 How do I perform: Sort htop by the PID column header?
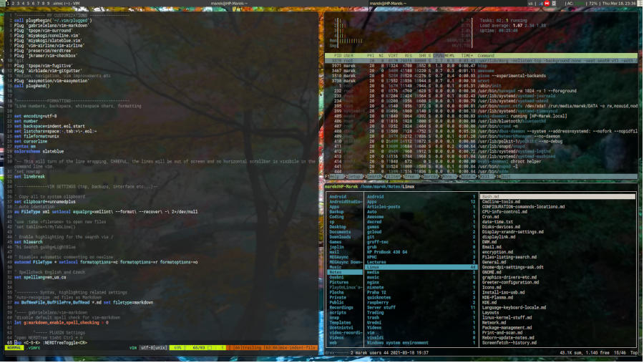(338, 56)
